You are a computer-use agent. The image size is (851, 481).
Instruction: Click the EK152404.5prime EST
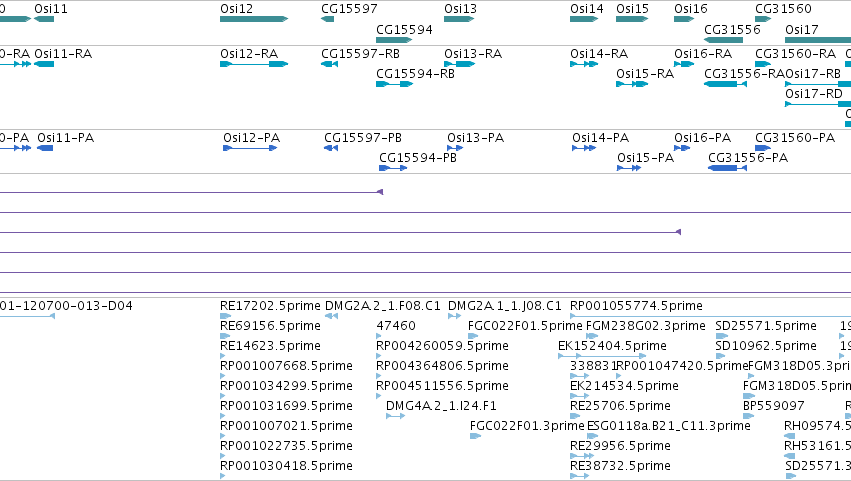(602, 356)
